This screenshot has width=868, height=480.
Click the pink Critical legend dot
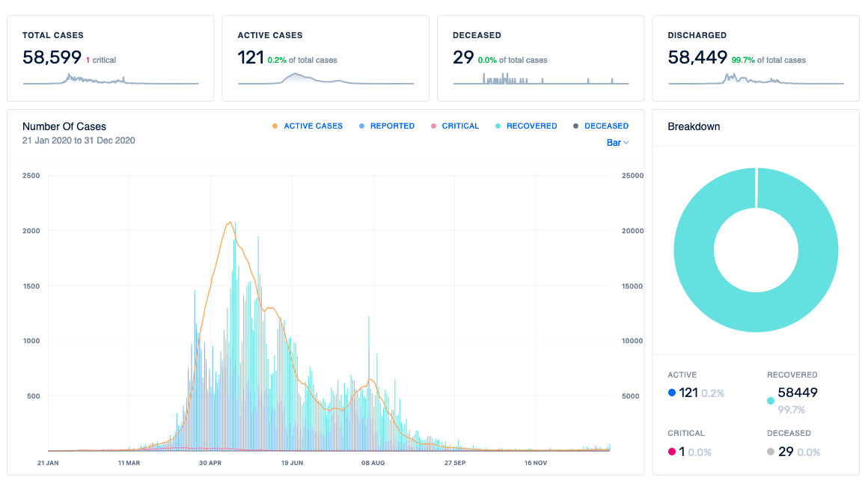click(434, 126)
